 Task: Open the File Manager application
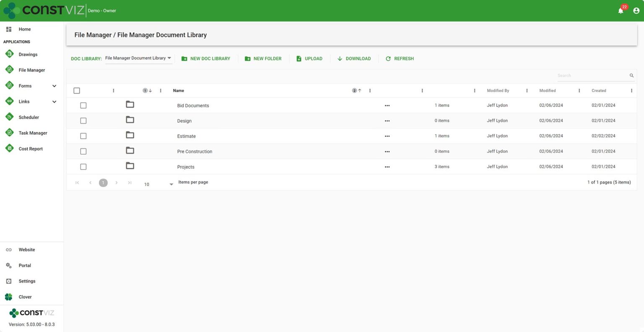point(31,70)
